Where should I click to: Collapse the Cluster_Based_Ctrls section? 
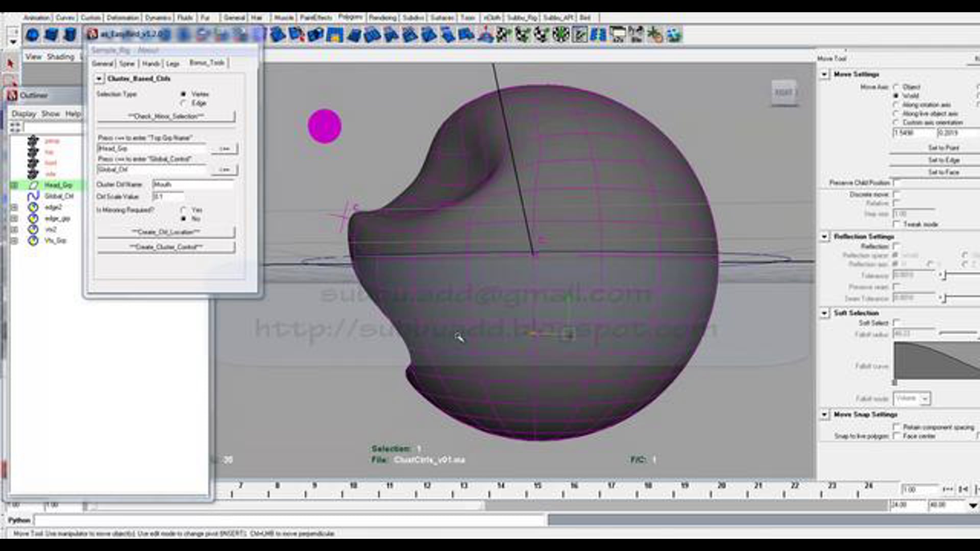[99, 79]
